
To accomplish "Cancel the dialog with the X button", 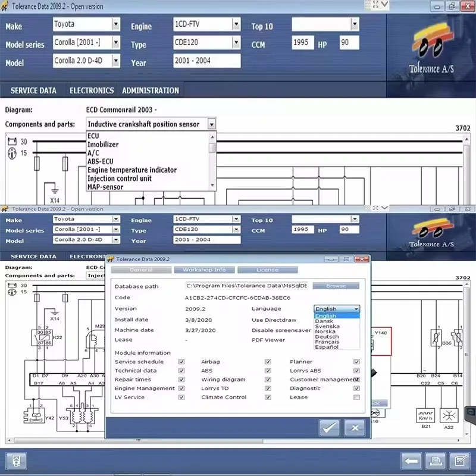I will click(355, 427).
